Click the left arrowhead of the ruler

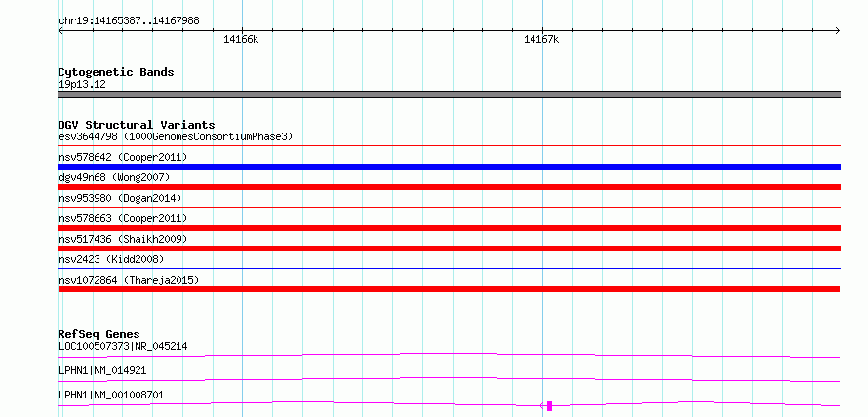click(60, 30)
